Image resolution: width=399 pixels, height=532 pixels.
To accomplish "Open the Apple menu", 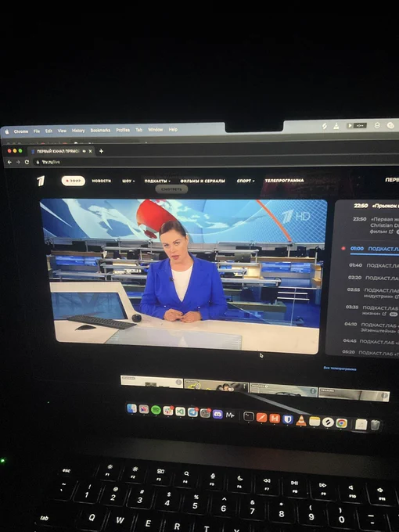I will coord(7,131).
